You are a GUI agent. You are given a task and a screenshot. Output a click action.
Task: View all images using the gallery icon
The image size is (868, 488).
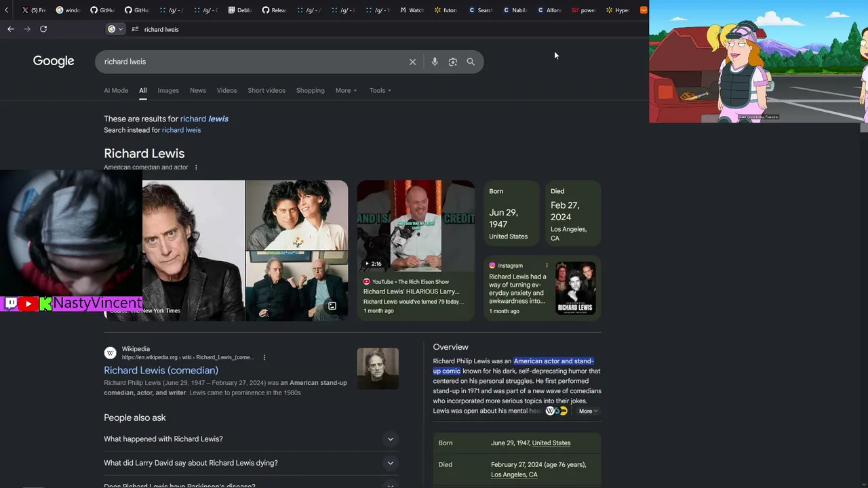(332, 306)
